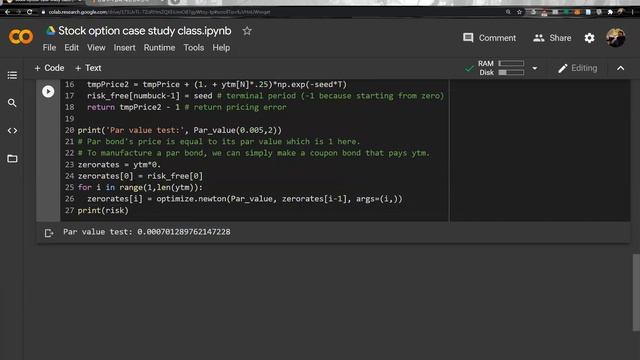Viewport: 640px width, 360px height.
Task: Open the Colab home logo
Action: click(21, 37)
